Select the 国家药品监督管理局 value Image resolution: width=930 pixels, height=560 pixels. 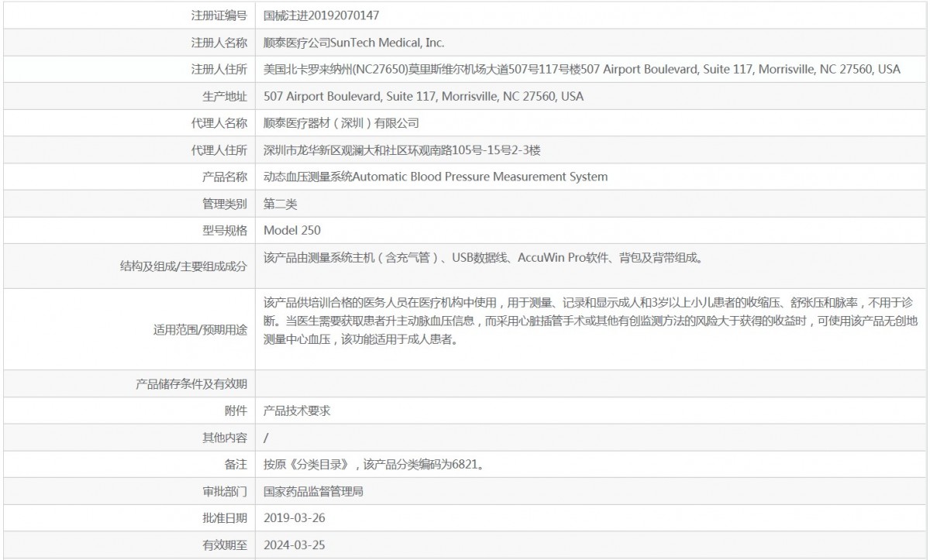point(314,492)
